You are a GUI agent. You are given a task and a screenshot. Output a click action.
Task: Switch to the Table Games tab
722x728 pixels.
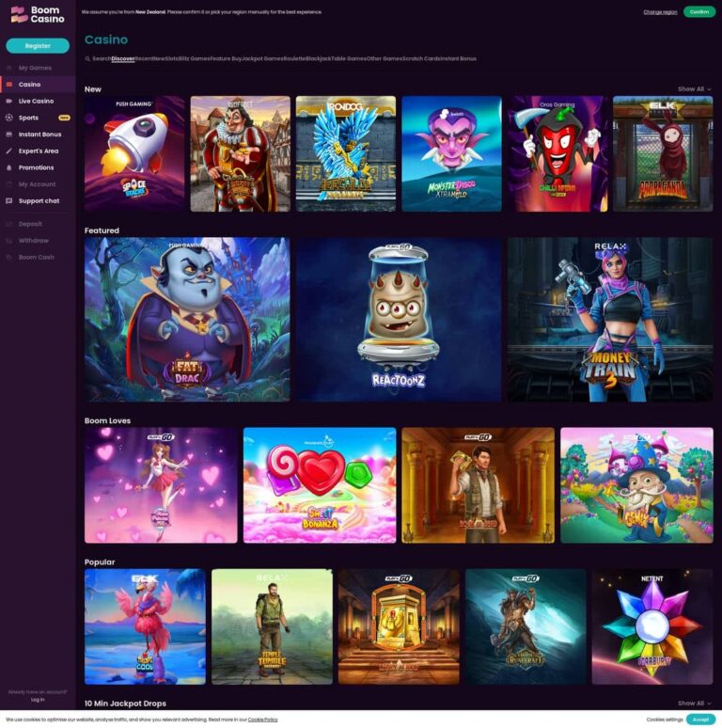tap(349, 59)
